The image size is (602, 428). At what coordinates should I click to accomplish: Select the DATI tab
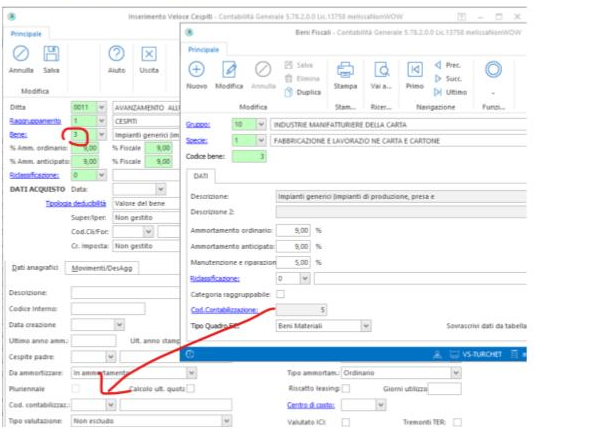coord(202,174)
